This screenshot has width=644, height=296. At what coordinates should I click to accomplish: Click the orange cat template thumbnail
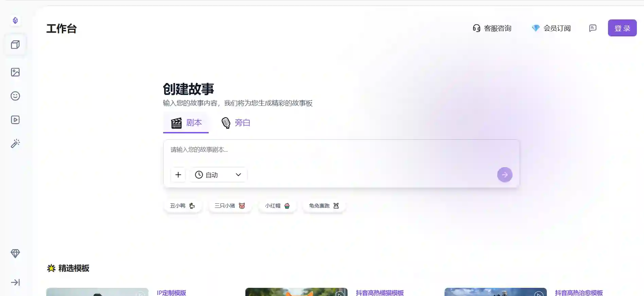[x=296, y=292]
